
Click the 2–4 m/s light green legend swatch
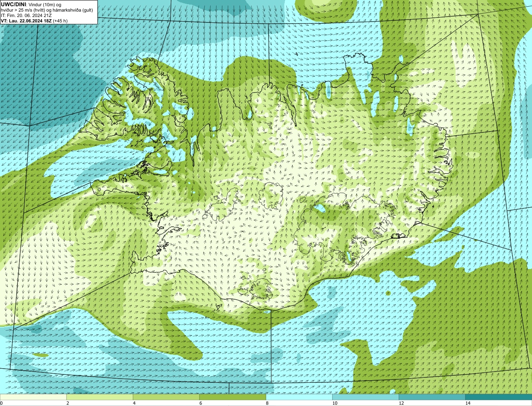click(100, 397)
